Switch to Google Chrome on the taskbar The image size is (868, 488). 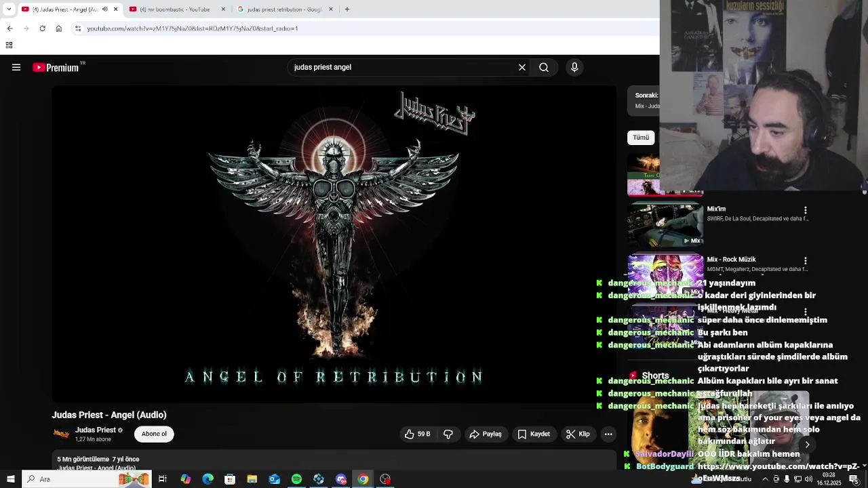click(363, 479)
